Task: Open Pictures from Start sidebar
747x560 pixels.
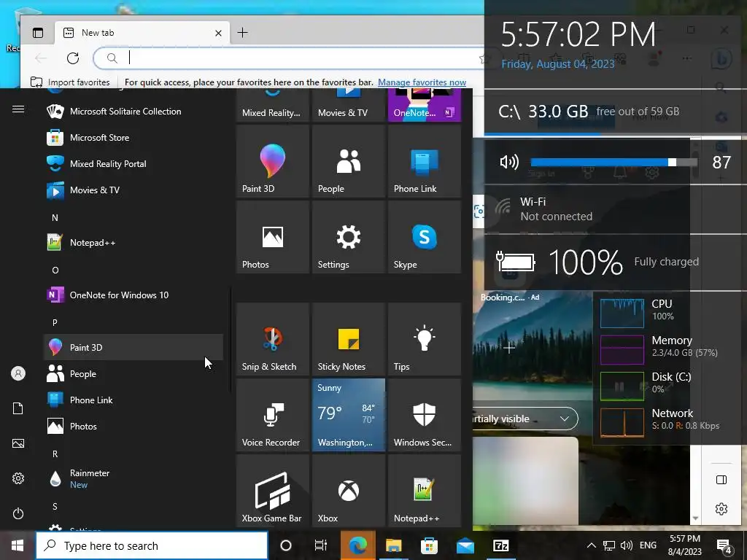Action: tap(18, 443)
